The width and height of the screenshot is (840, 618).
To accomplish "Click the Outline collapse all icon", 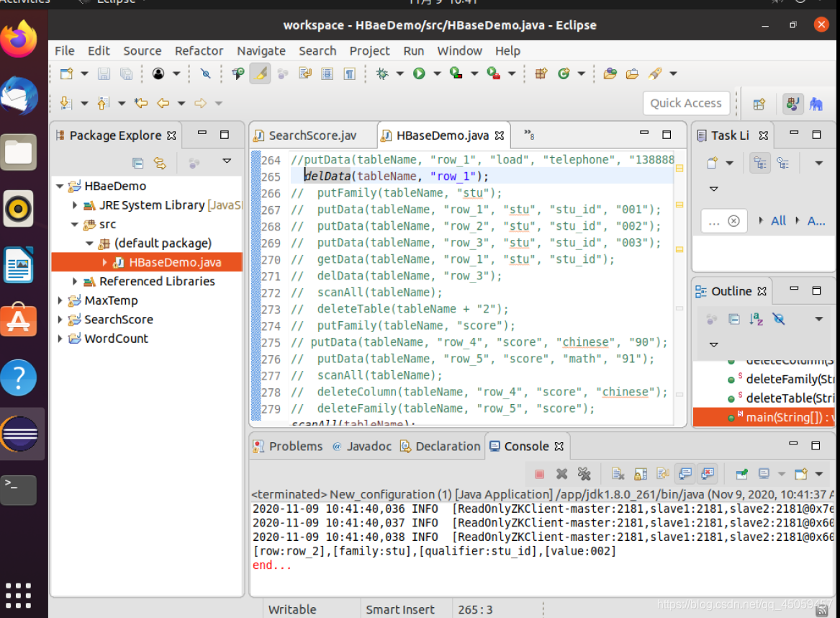I will [x=734, y=320].
